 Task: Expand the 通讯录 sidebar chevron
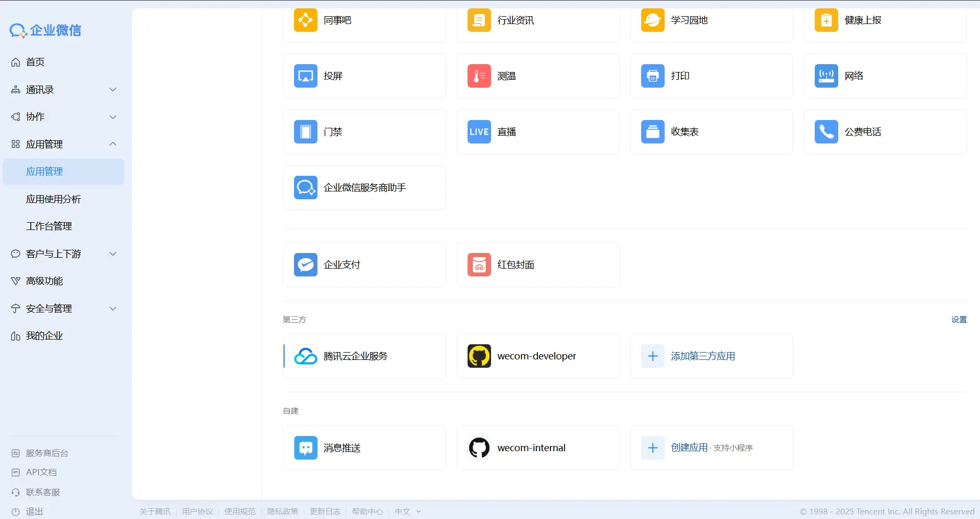[113, 90]
